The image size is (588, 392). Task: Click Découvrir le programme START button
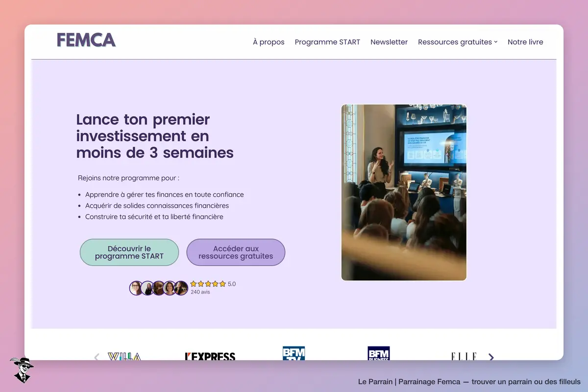[129, 252]
